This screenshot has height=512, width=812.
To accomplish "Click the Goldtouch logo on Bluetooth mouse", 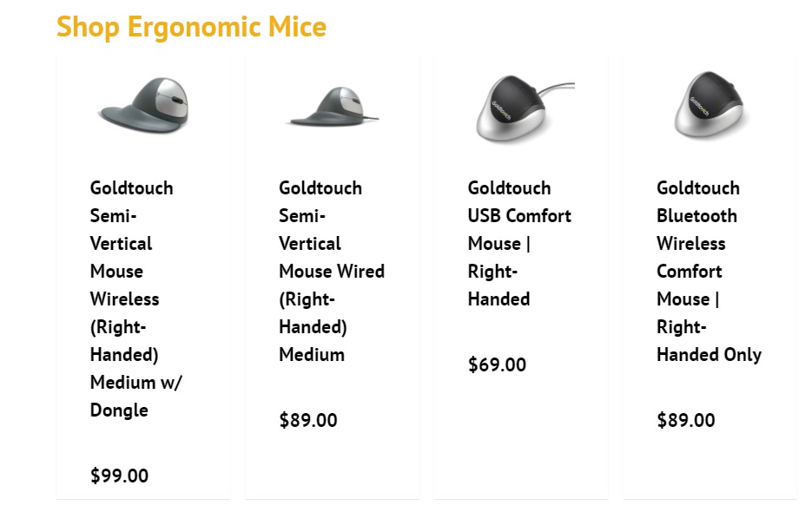I will pos(698,107).
